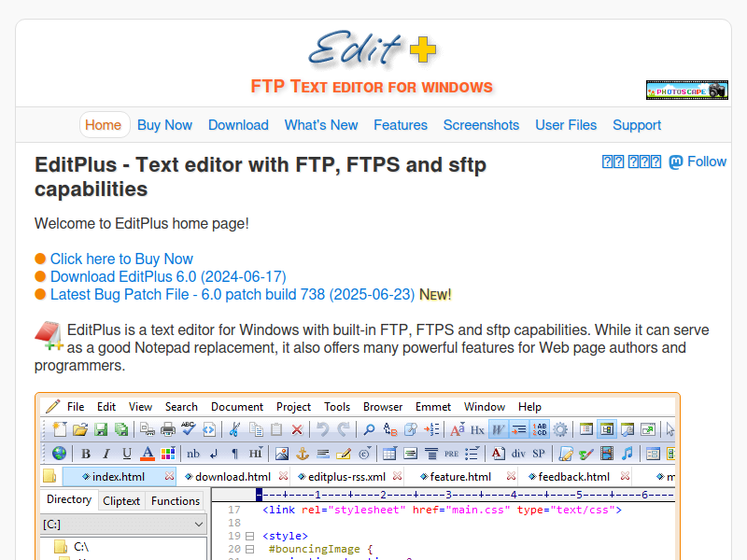This screenshot has height=560, width=747.
Task: Click the music note icon
Action: (x=627, y=454)
